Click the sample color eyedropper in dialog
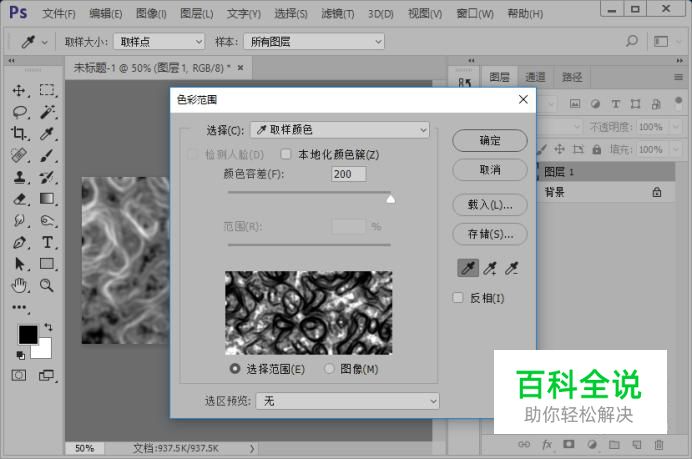Screen dimensions: 692x459 (468, 268)
